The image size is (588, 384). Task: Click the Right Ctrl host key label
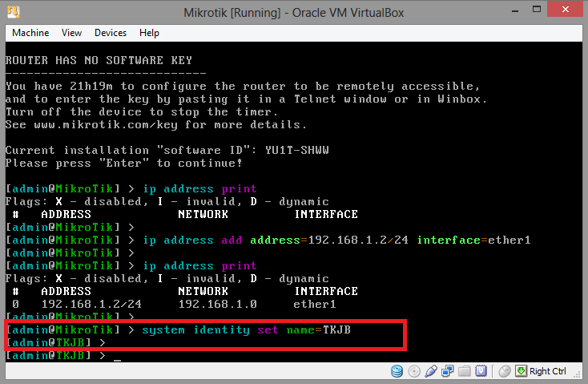click(x=547, y=371)
